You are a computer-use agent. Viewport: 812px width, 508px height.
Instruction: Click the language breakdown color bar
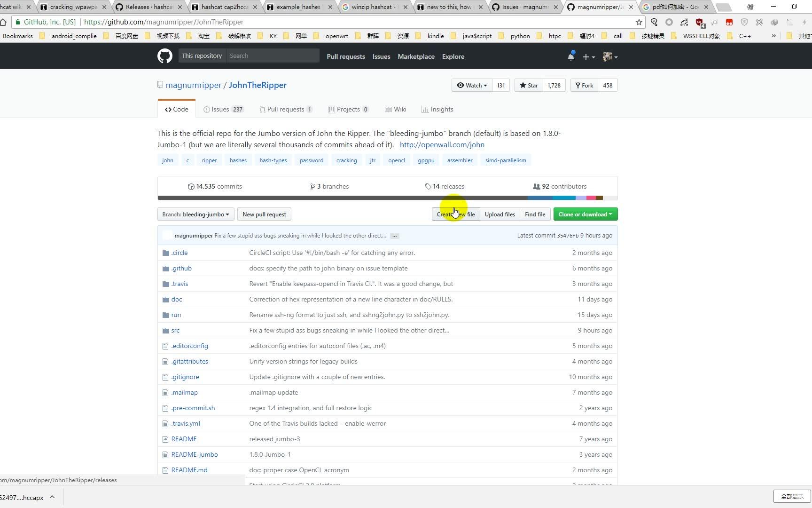[387, 198]
